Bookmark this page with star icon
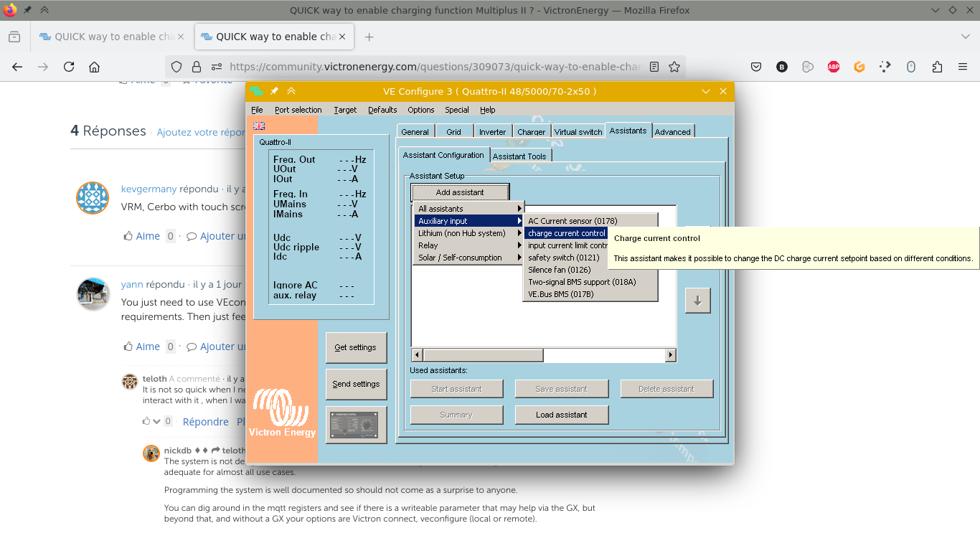The height and width of the screenshot is (551, 980). click(674, 67)
